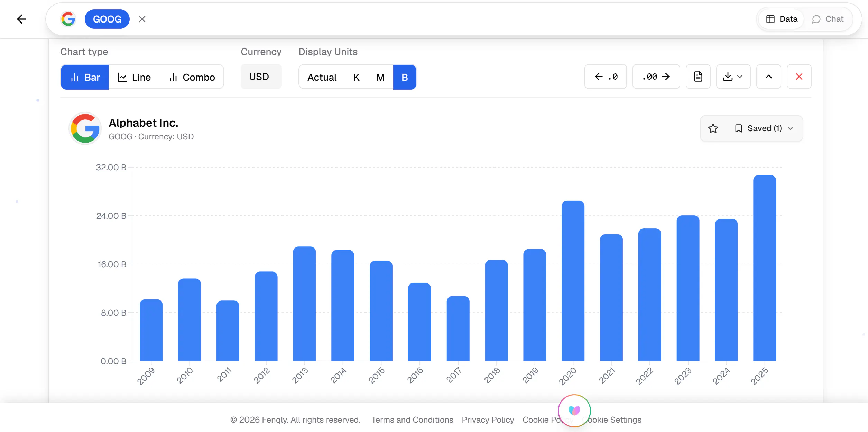Increase decimal places button
The image size is (868, 432).
tap(656, 76)
